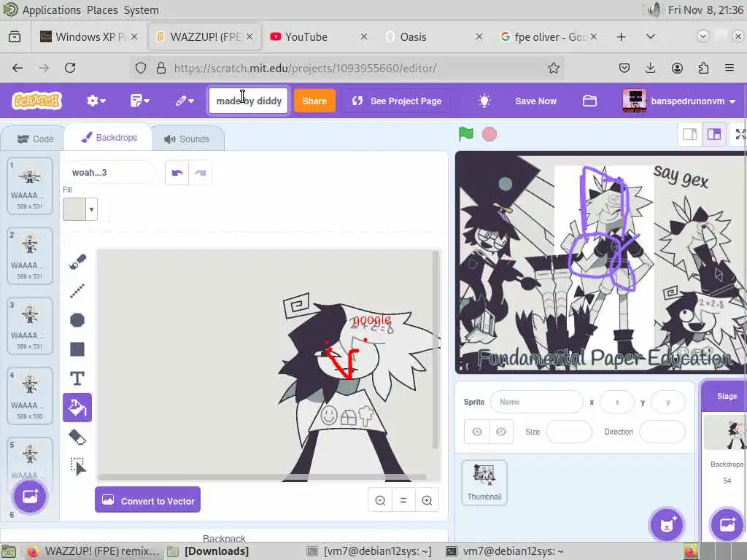Select backdrop 1 thumbnail
Screen dimensions: 747x560
[x=29, y=186]
